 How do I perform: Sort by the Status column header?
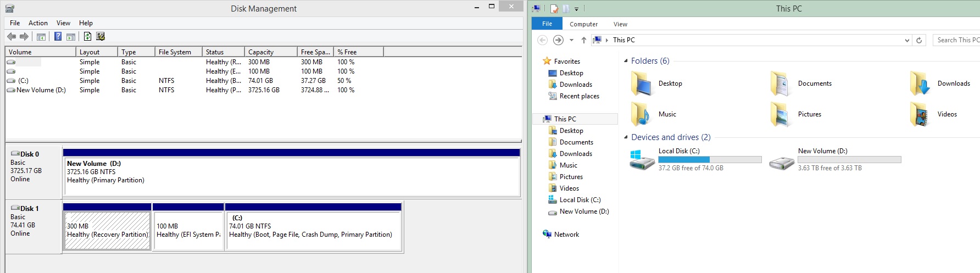coord(224,52)
